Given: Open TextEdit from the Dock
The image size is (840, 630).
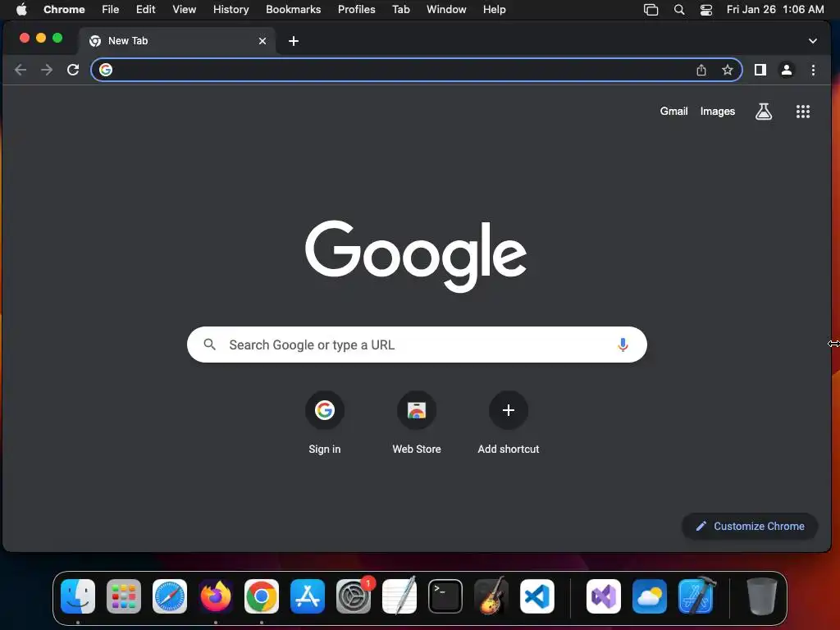Looking at the screenshot, I should pyautogui.click(x=399, y=596).
